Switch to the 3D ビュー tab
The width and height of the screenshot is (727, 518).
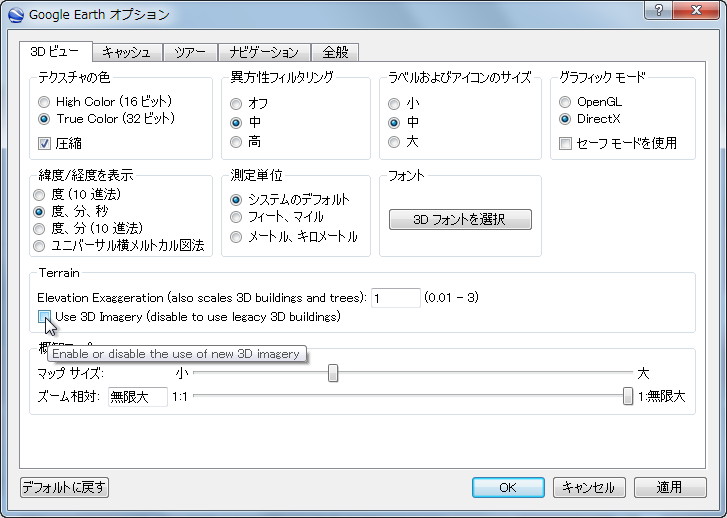click(55, 51)
